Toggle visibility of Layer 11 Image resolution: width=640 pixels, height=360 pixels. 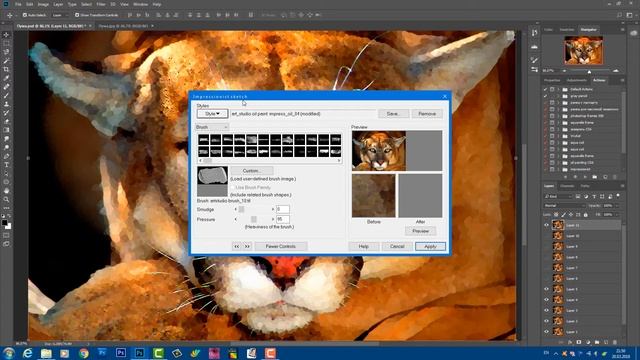click(x=547, y=225)
